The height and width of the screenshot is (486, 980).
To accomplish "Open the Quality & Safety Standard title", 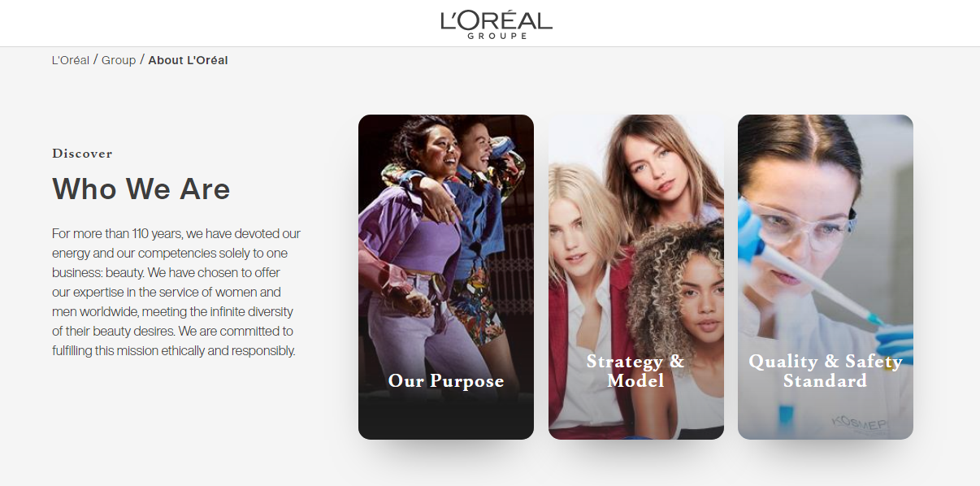I will [x=826, y=371].
